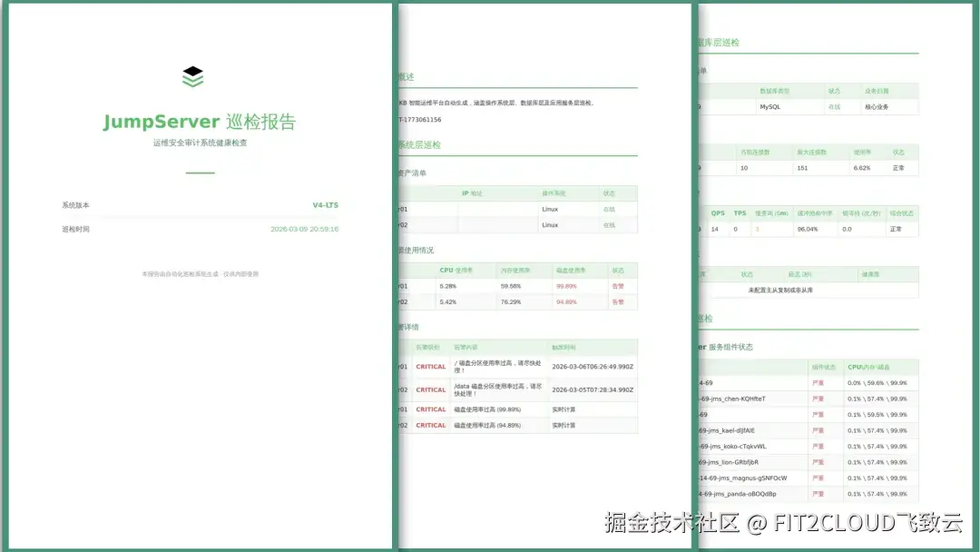Select the metrics '0.1% \ 59.5% \ 99.9%'
The width and height of the screenshot is (980, 552).
pyautogui.click(x=877, y=415)
